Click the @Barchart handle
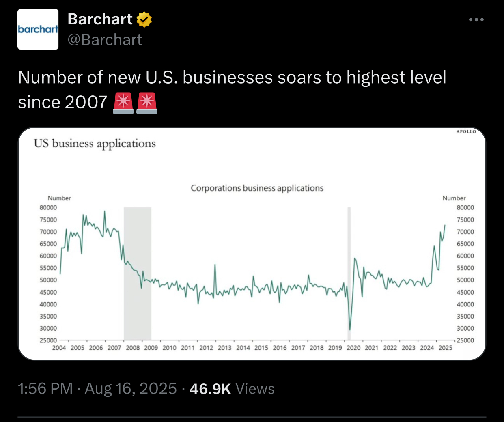Screen dimensions: 504x422 [105, 40]
